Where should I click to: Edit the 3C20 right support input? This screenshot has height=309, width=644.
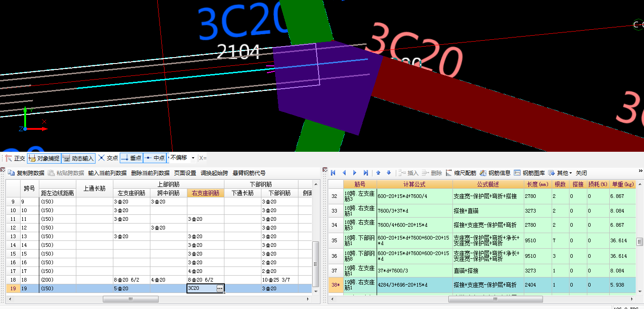[x=201, y=288]
